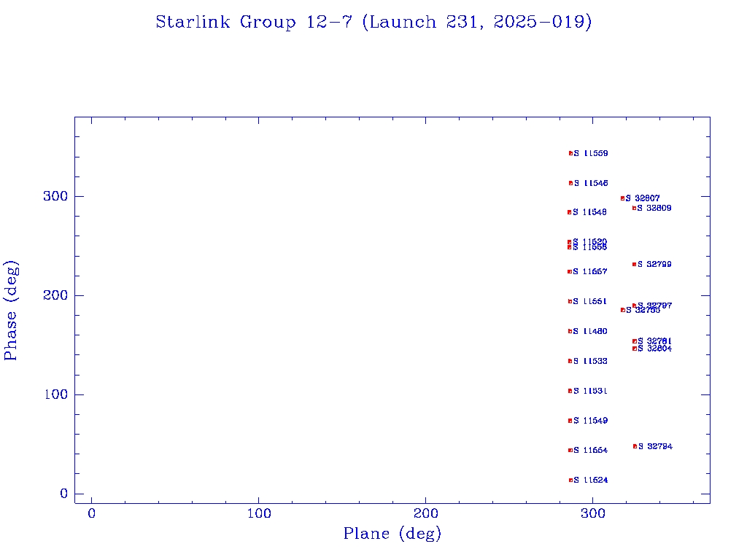The image size is (747, 560).
Task: Click the satellite label S 32807
Action: [643, 198]
